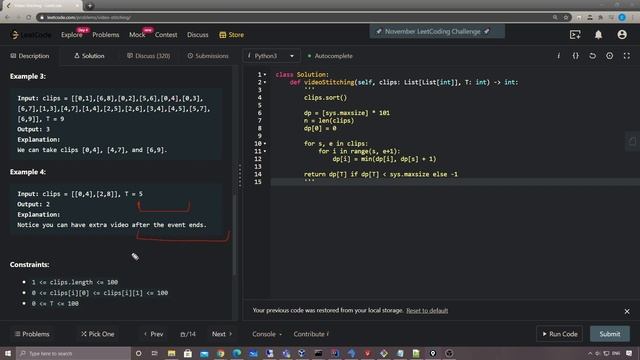Submit the solution
The image size is (640, 360).
point(610,334)
